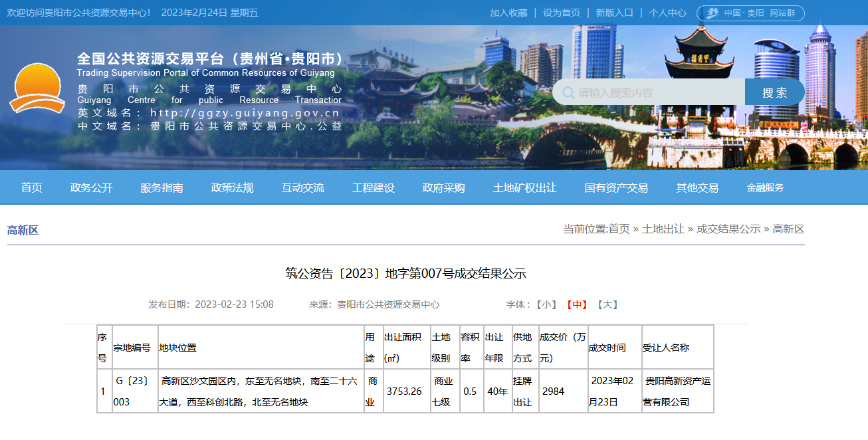Screen dimensions: 868x440
Task: Click the 设为首页 link
Action: [562, 13]
